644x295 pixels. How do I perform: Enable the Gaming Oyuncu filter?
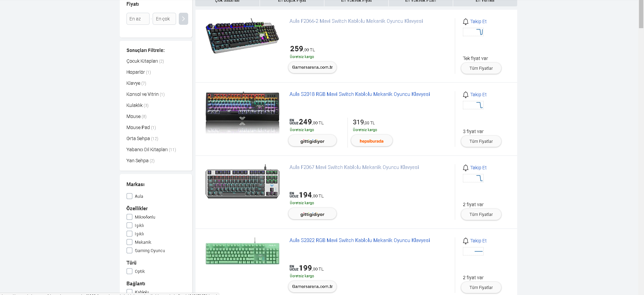pyautogui.click(x=129, y=250)
